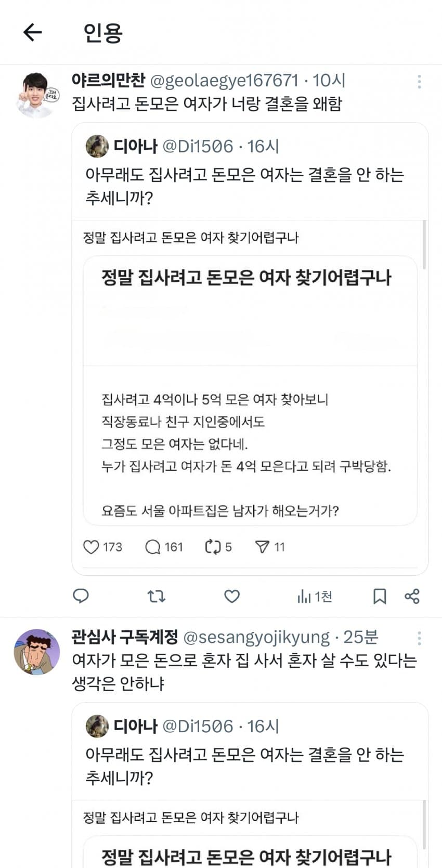Tap the heart icon with 173 likes
The height and width of the screenshot is (868, 442).
tap(92, 547)
